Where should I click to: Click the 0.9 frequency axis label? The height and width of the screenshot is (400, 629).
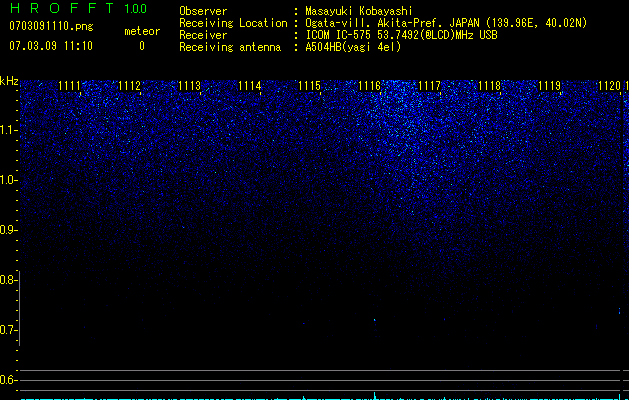point(8,230)
